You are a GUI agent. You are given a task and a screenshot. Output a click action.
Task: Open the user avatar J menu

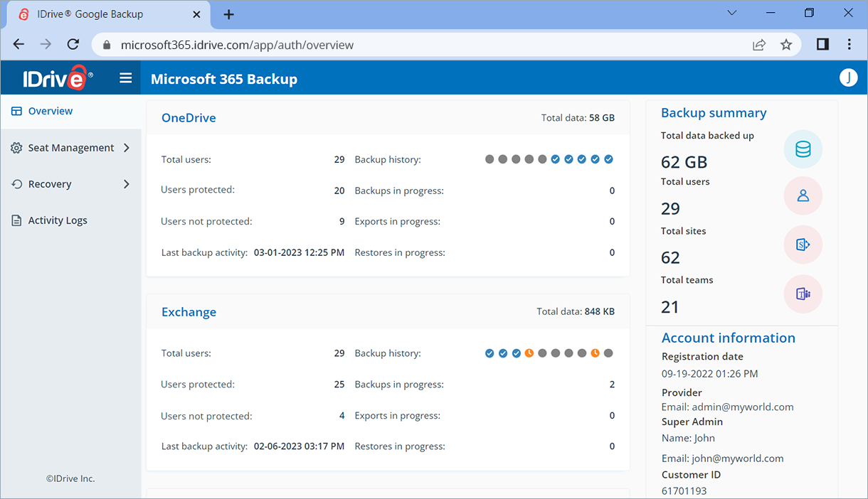tap(848, 78)
